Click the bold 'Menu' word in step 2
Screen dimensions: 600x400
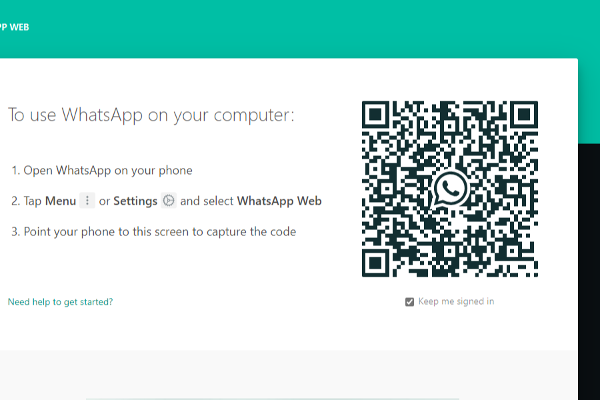tap(60, 201)
